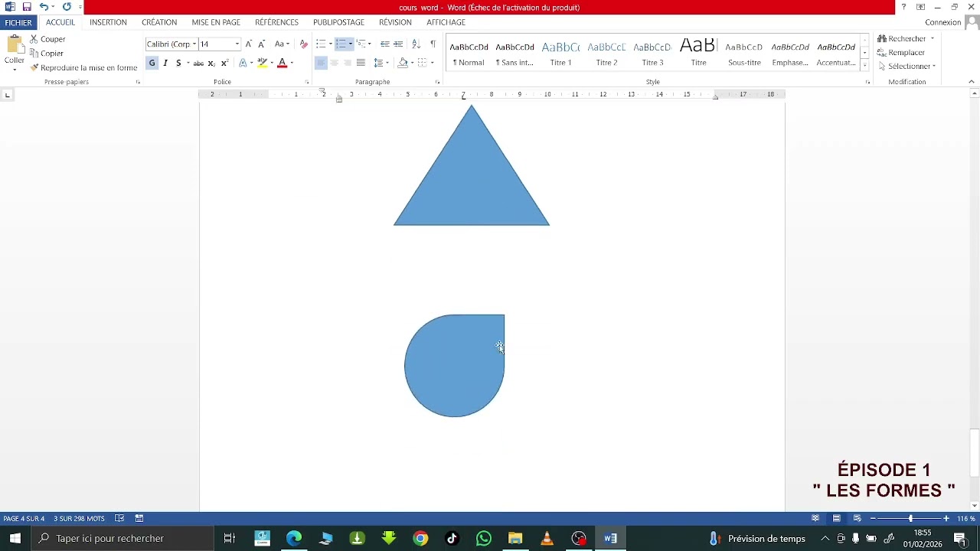Click the Connexion sign-in link
Viewport: 980px width, 551px height.
(942, 22)
